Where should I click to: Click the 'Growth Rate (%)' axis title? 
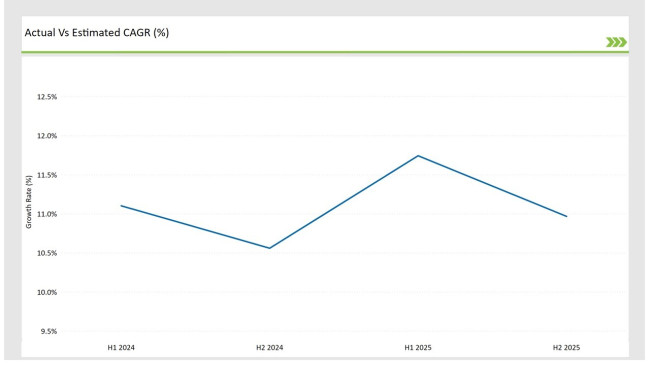coord(29,202)
